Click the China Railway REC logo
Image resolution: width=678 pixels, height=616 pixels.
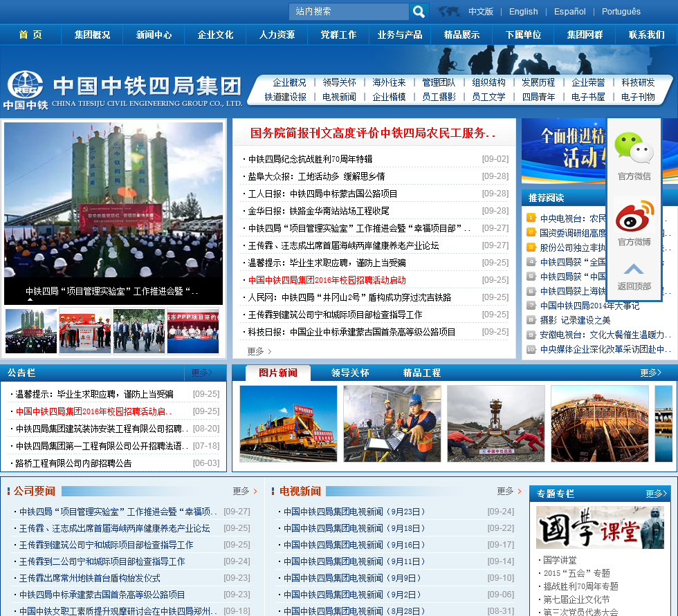(26, 90)
